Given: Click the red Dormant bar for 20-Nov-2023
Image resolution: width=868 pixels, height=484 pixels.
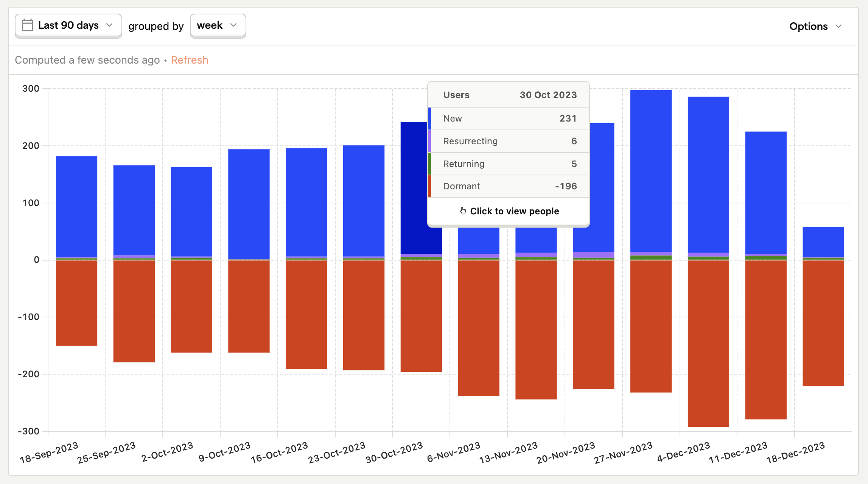Looking at the screenshot, I should click(594, 325).
